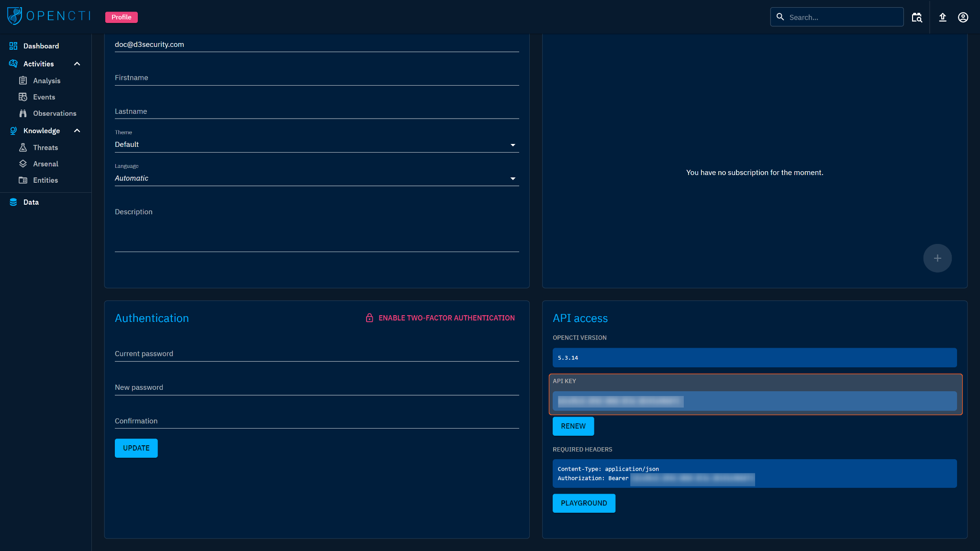This screenshot has width=980, height=551.
Task: Enable two-factor authentication
Action: (440, 318)
